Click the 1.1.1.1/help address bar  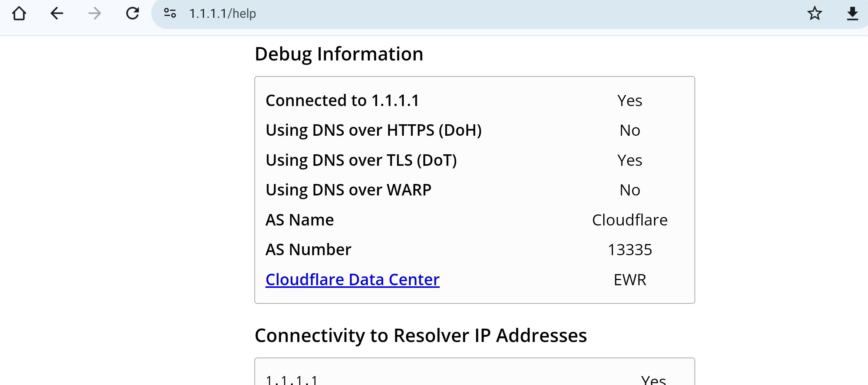point(482,14)
